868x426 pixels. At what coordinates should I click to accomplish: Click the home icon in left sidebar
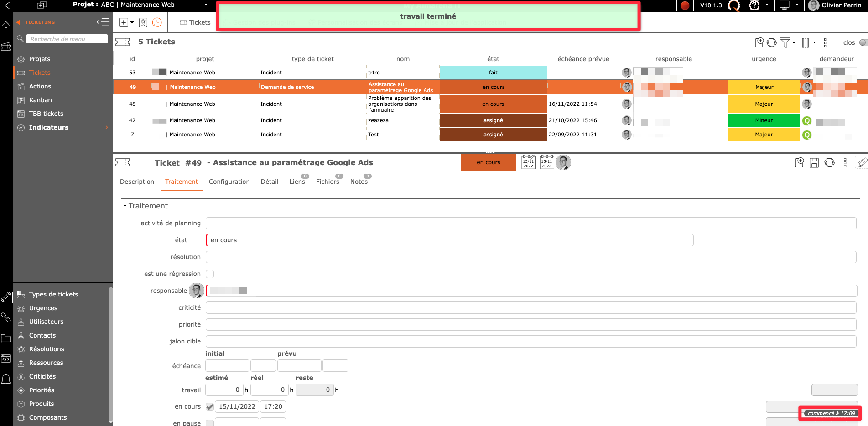(x=6, y=27)
